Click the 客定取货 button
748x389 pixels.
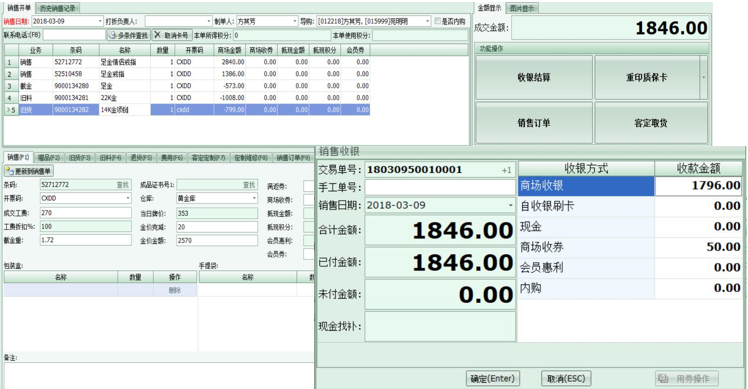tap(651, 123)
